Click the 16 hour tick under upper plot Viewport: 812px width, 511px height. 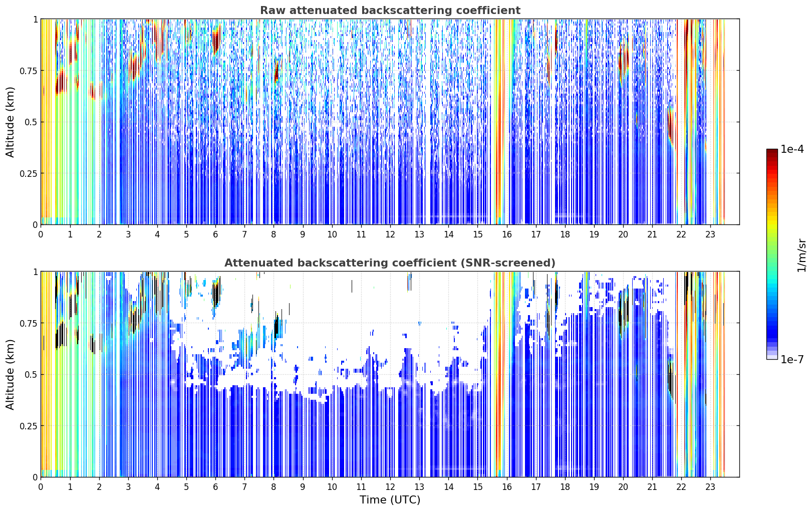506,234
